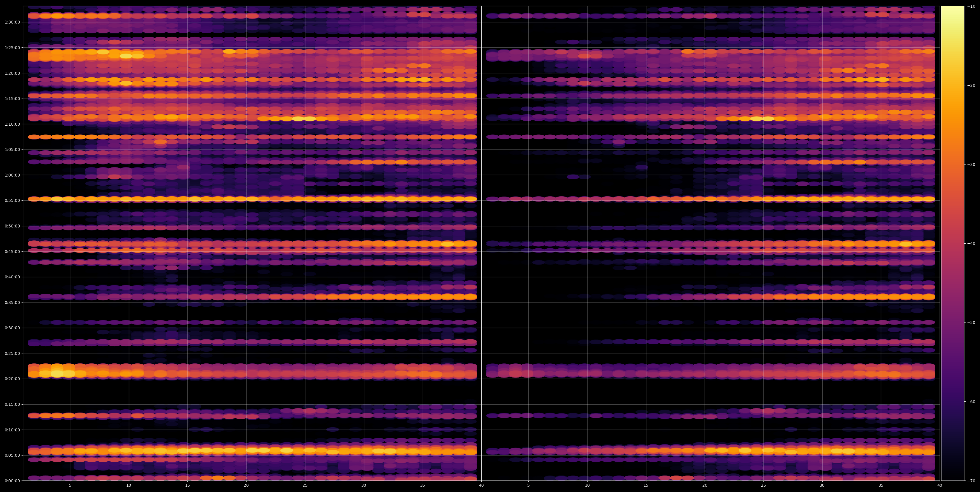Select x-axis tick 30 of the left plot
This screenshot has height=492, width=980.
(364, 486)
